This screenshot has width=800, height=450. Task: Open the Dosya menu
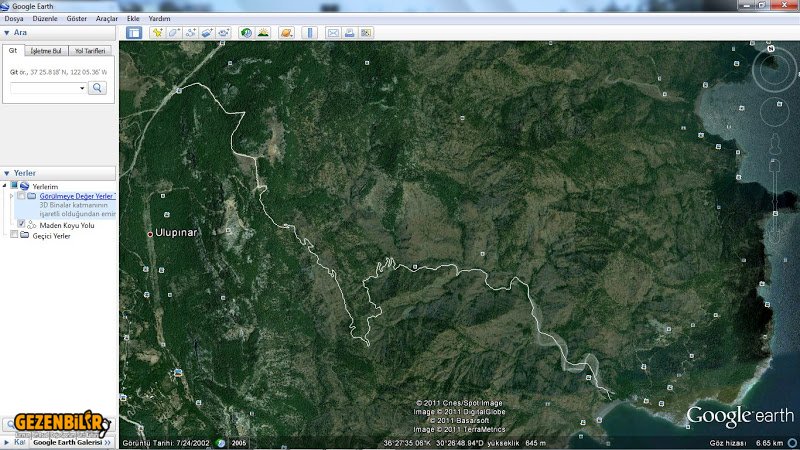click(x=14, y=18)
